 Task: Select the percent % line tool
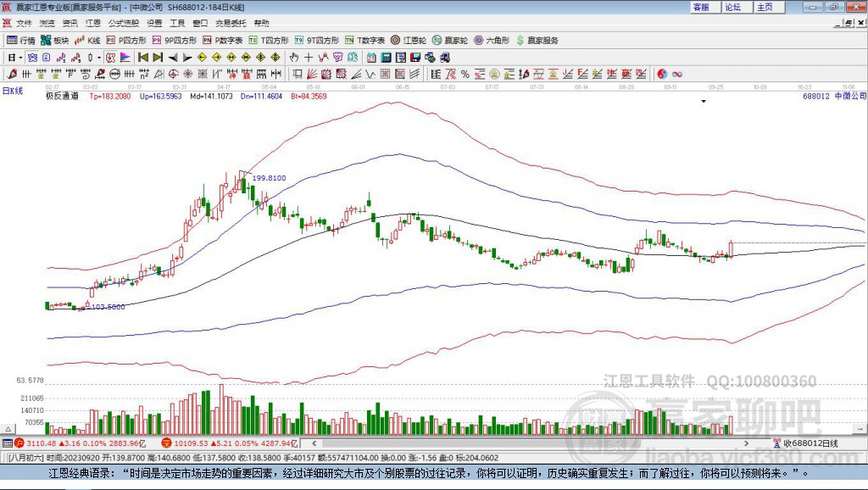tap(465, 75)
